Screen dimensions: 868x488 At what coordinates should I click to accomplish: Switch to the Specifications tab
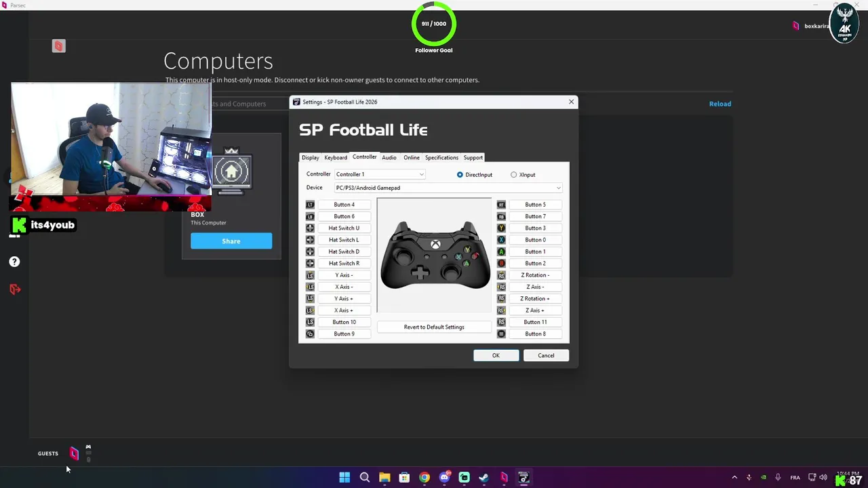point(441,157)
